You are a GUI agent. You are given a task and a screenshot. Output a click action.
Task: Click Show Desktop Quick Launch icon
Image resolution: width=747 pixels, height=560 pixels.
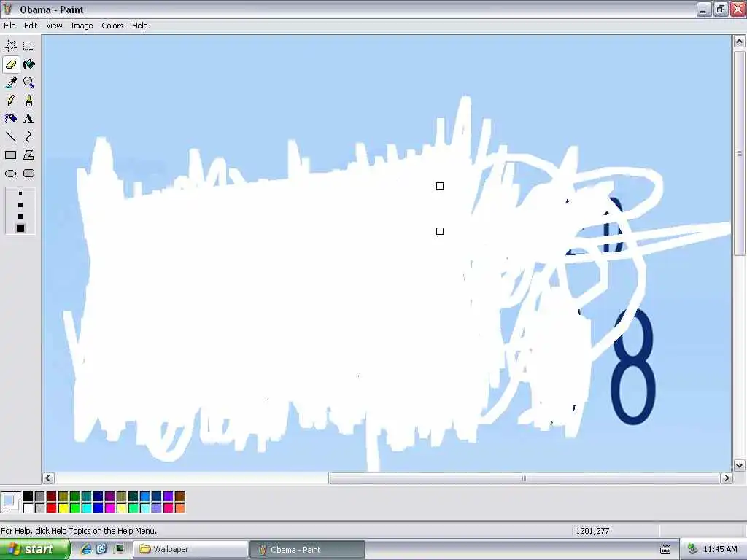pyautogui.click(x=118, y=550)
